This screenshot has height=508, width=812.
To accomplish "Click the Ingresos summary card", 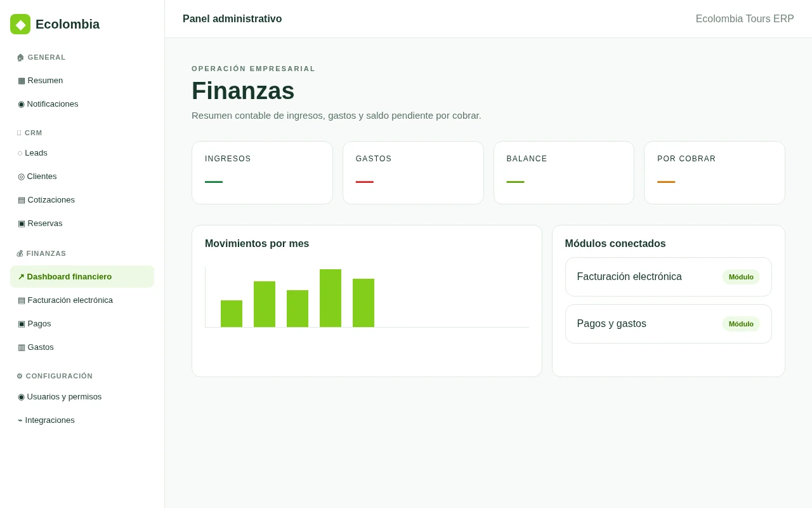I will [x=262, y=173].
